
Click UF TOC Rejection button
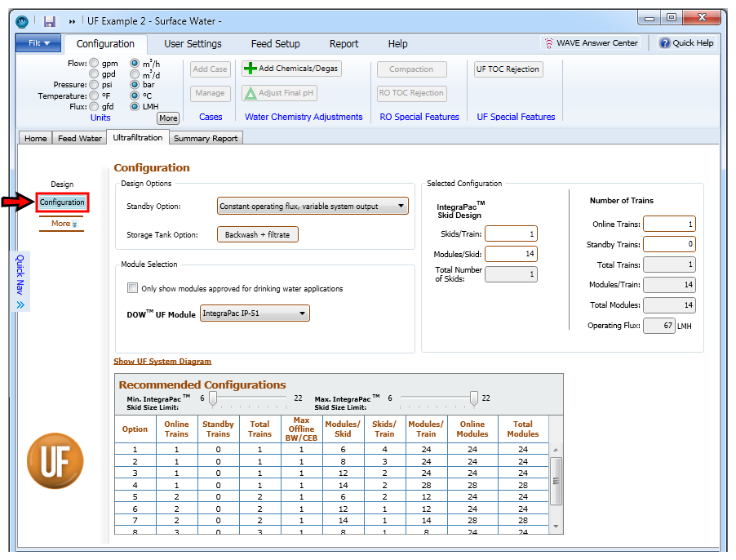(508, 69)
